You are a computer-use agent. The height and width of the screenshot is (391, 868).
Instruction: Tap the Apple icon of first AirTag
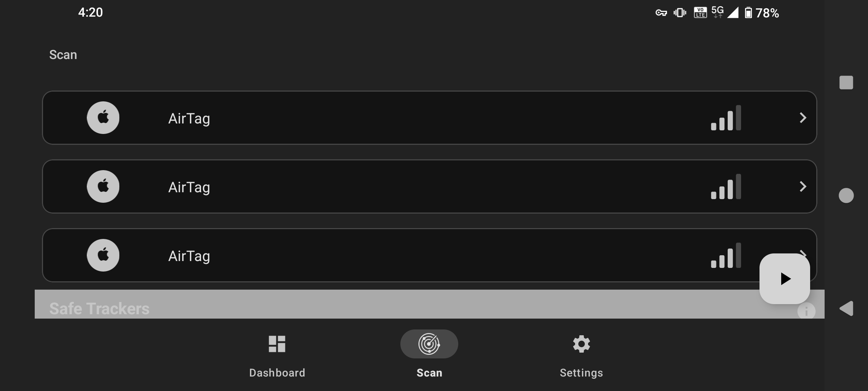pyautogui.click(x=103, y=118)
